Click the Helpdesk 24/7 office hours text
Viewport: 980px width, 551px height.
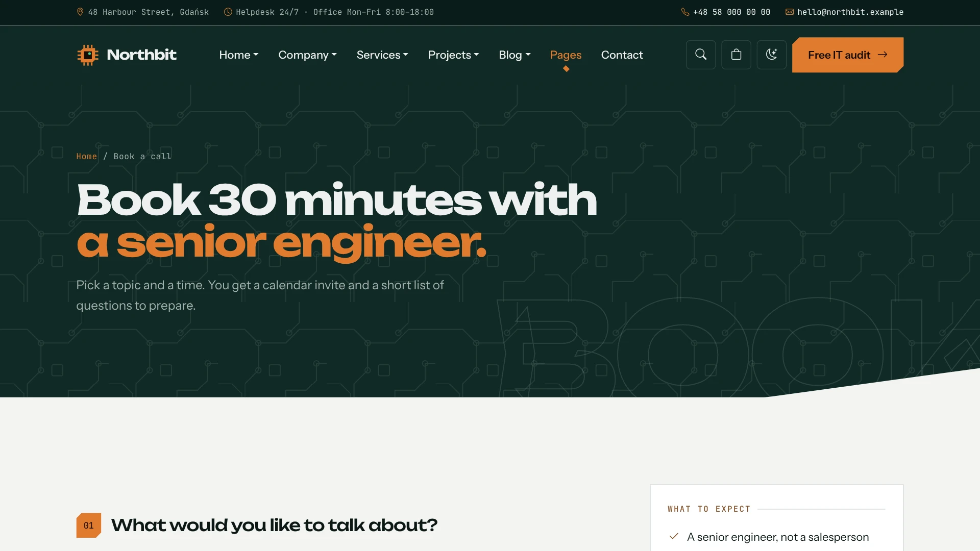334,12
